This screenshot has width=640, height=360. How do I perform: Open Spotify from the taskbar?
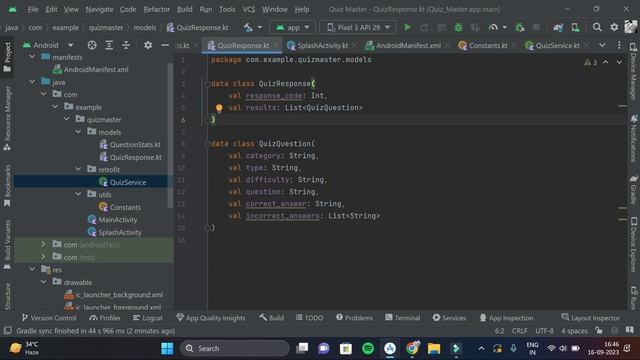click(x=368, y=348)
